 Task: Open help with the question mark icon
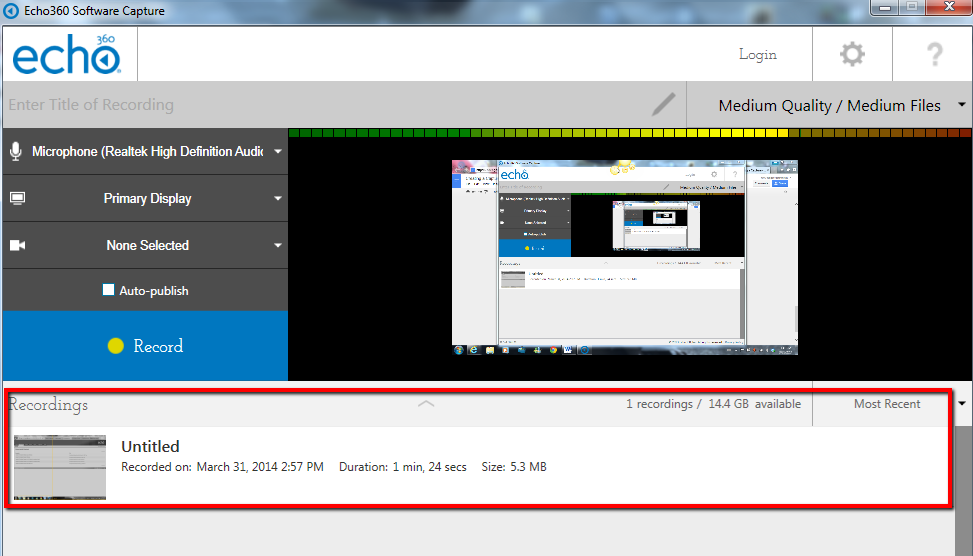pyautogui.click(x=935, y=55)
